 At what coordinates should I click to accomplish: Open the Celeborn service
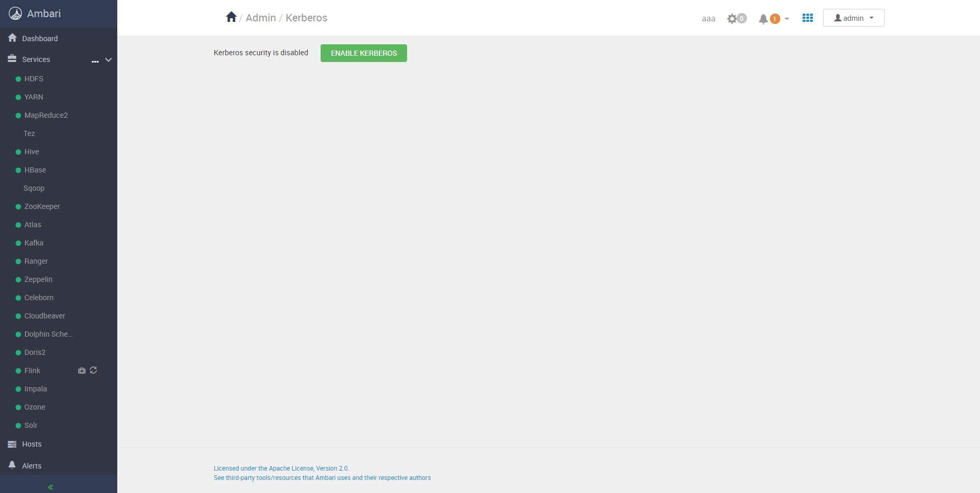point(39,298)
